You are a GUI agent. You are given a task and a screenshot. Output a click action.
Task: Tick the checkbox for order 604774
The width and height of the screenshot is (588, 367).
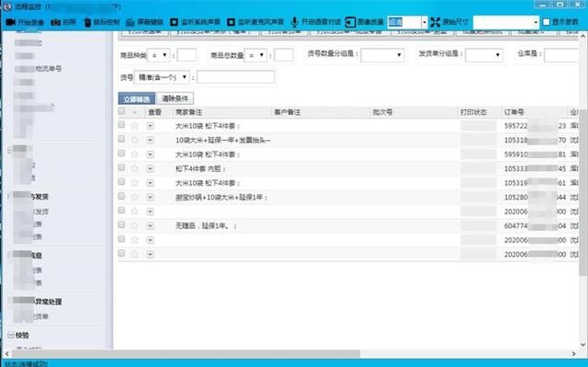pyautogui.click(x=121, y=224)
